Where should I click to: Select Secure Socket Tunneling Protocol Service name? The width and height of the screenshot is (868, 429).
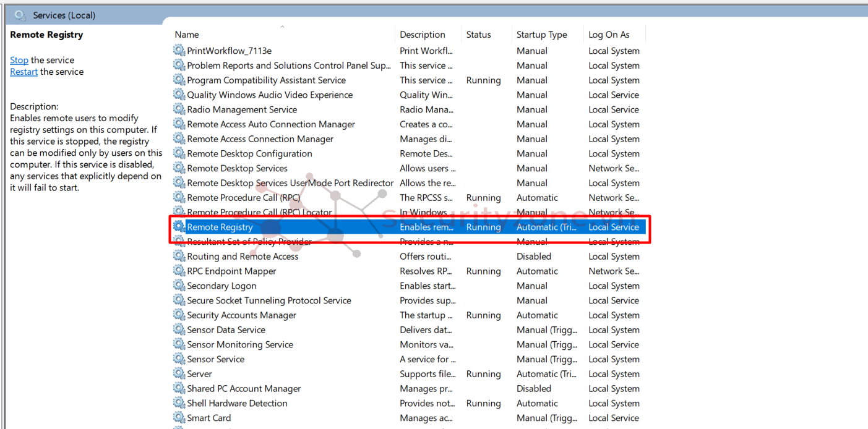coord(269,300)
